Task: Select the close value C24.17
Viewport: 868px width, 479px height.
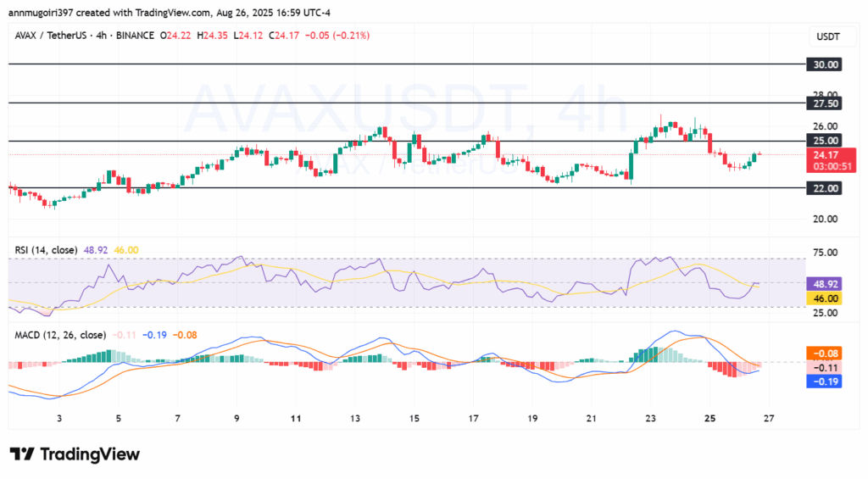Action: [x=284, y=36]
